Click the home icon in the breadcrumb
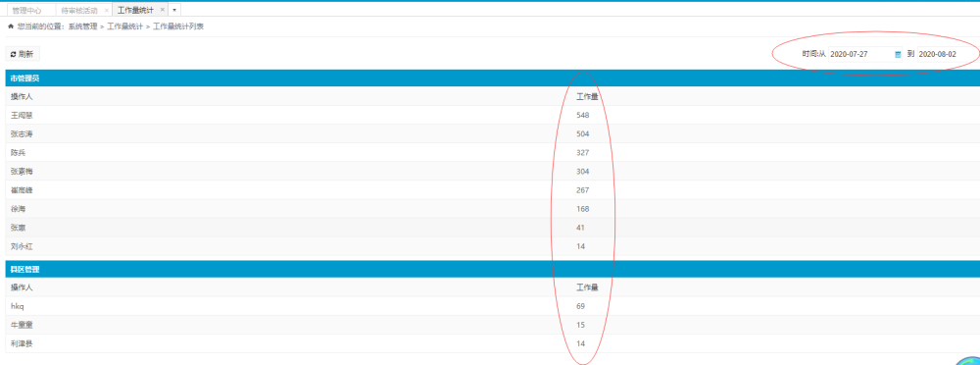The image size is (980, 365). pos(10,26)
